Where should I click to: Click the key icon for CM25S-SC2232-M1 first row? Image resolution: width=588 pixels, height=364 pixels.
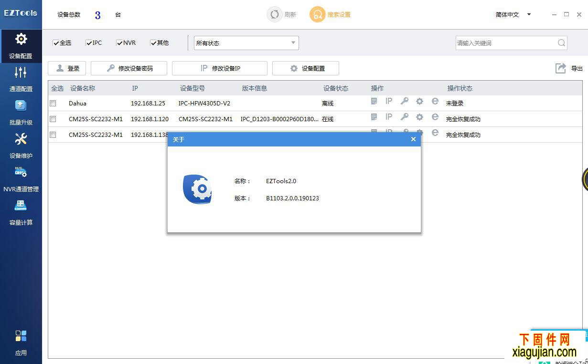404,117
